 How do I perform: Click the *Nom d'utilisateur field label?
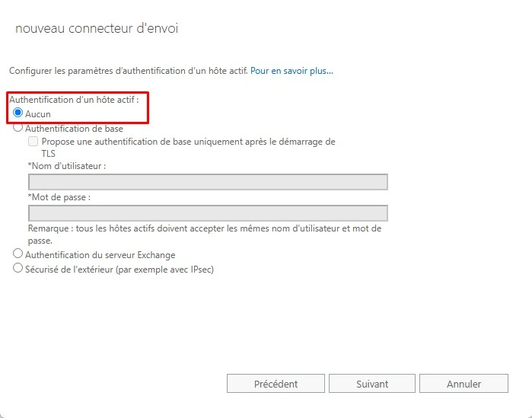[x=67, y=166]
